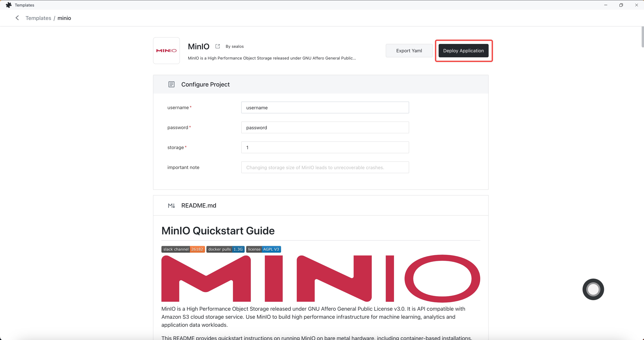Open the Templates breadcrumb link
Image resolution: width=644 pixels, height=340 pixels.
tap(38, 18)
